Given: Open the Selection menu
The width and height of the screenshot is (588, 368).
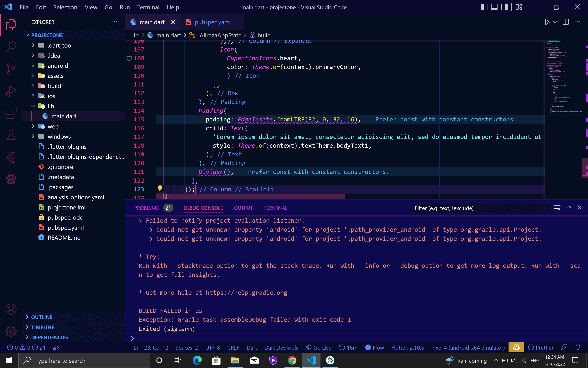Looking at the screenshot, I should pos(65,7).
